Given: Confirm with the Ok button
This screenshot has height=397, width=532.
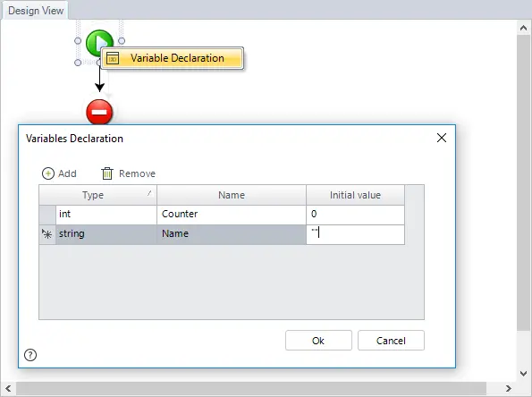Looking at the screenshot, I should 318,341.
